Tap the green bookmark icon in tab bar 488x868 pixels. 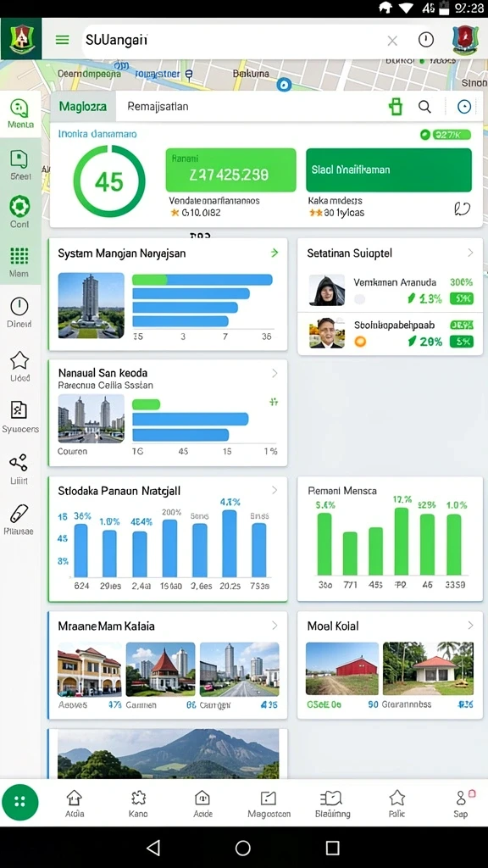[x=396, y=106]
